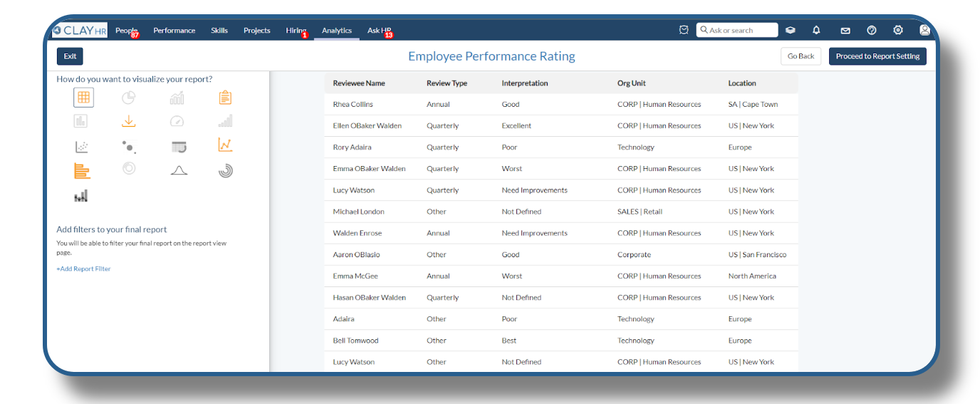Click the Review Type column header

pyautogui.click(x=447, y=83)
